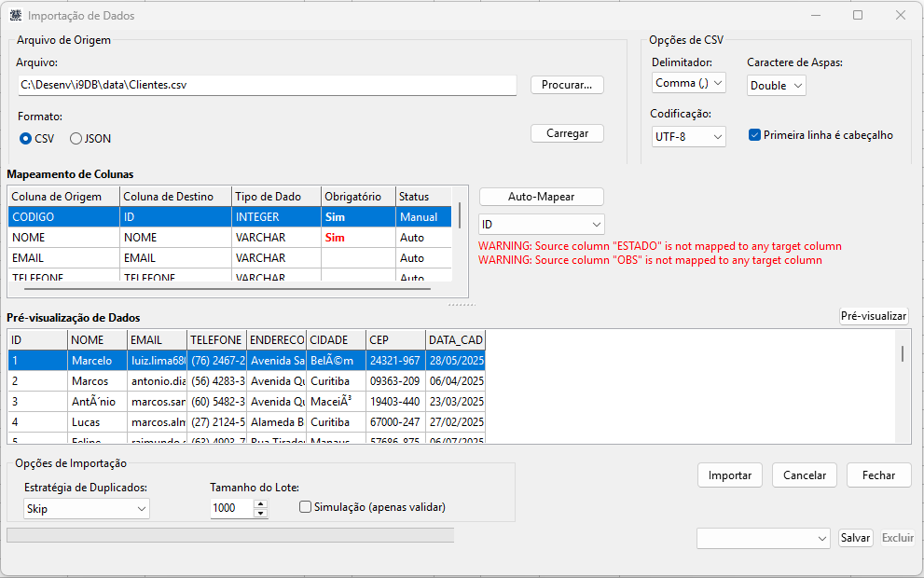
Task: Click CEP cell '19403-440'
Action: coord(395,401)
